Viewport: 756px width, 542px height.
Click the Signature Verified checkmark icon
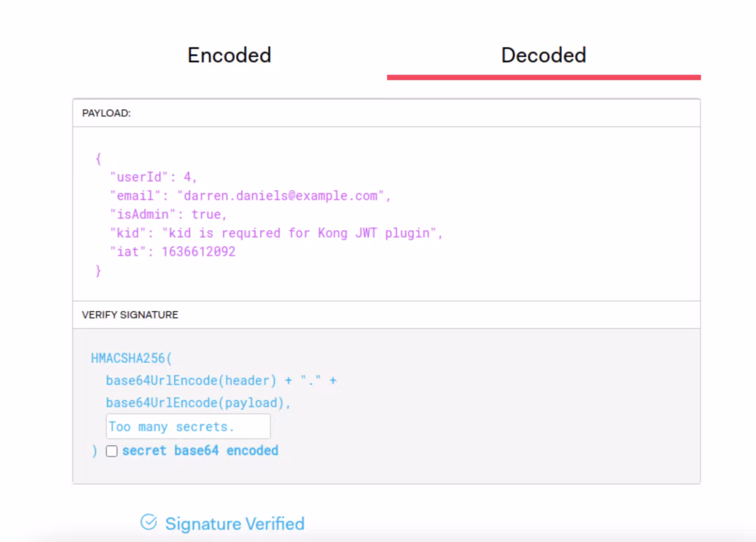[149, 522]
